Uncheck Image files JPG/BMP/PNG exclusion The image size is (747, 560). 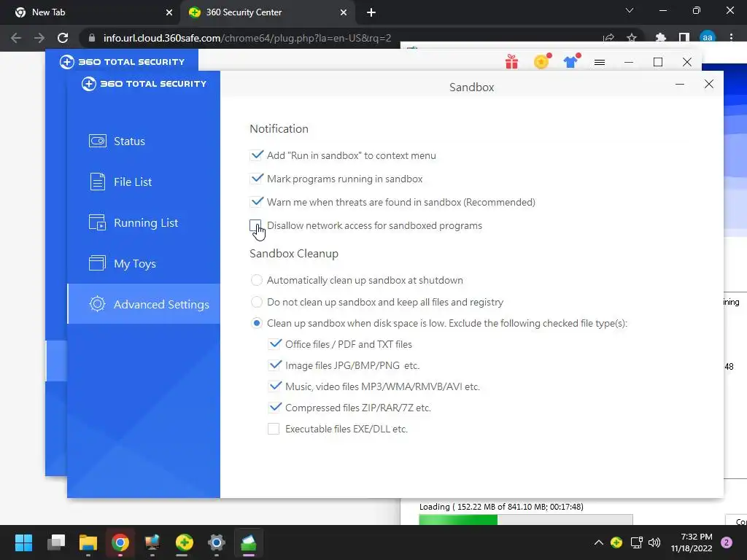[274, 365]
